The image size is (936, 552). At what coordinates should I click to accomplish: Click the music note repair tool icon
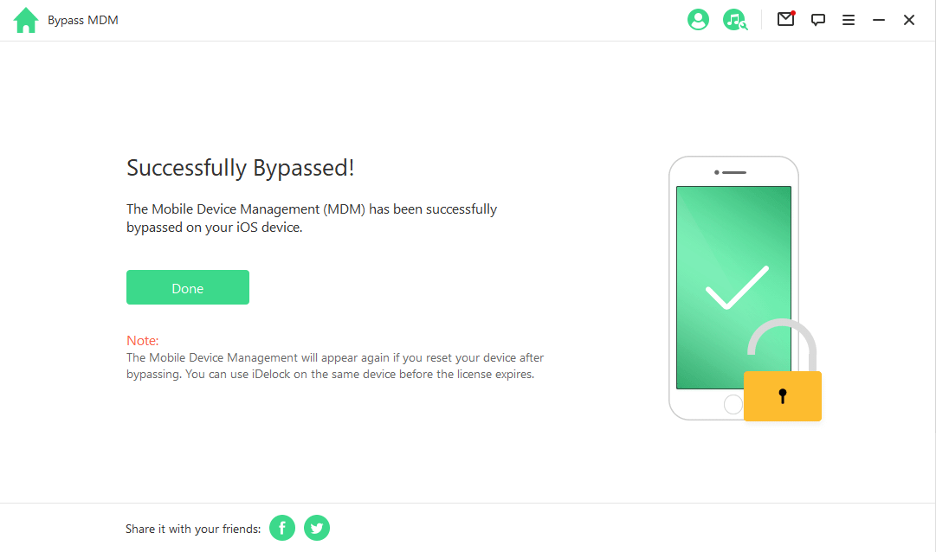click(x=735, y=20)
